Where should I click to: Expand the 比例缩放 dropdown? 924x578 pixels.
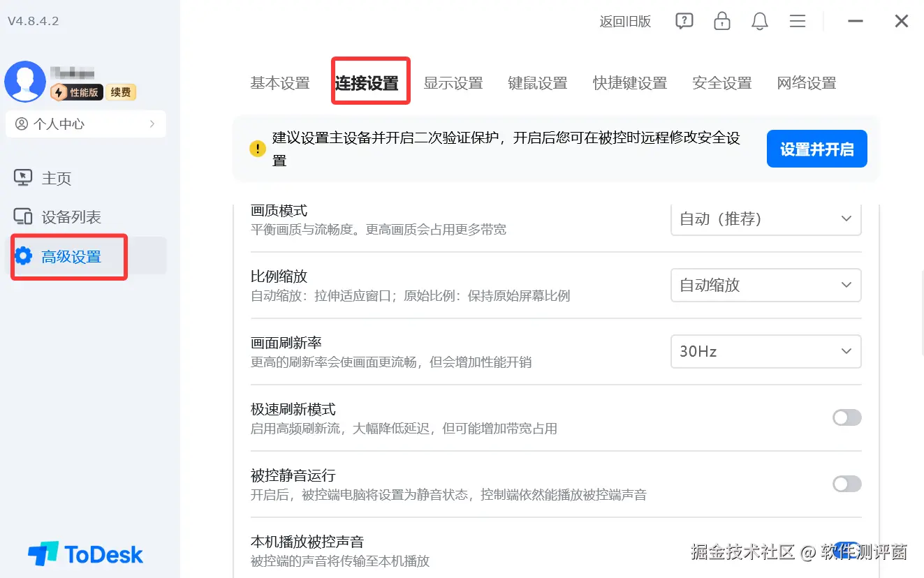pos(765,285)
